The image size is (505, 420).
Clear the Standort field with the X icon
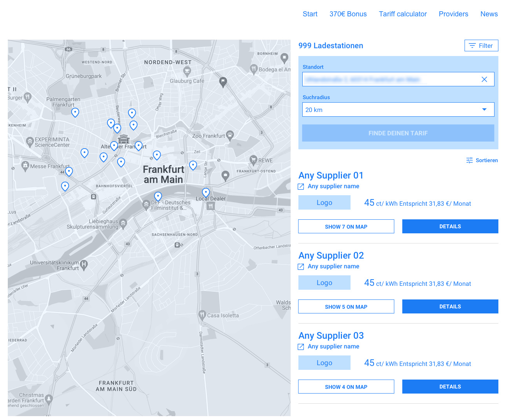[484, 79]
